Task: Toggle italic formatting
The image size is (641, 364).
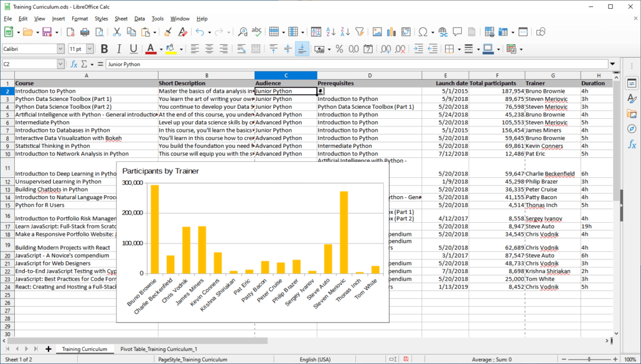Action: (119, 49)
